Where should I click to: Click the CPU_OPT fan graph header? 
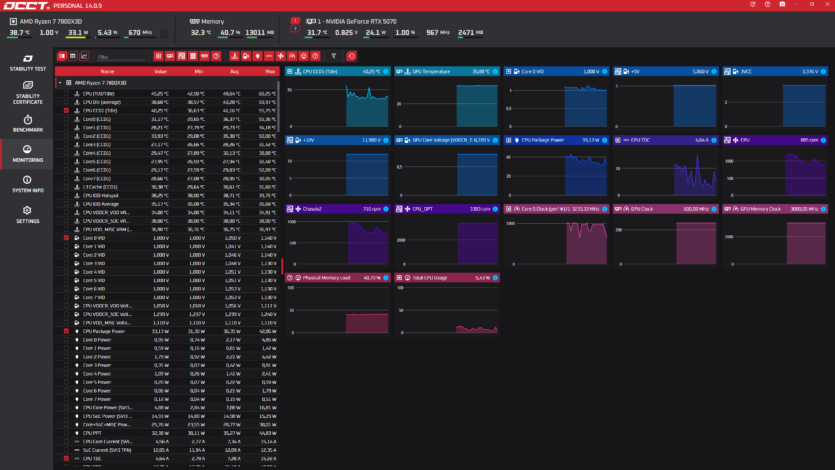[x=447, y=209]
